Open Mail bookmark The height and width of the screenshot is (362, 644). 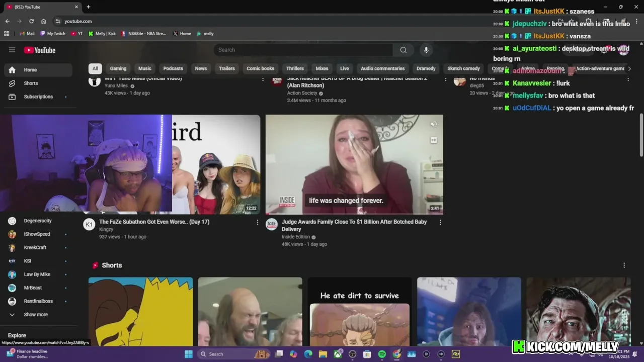click(27, 34)
